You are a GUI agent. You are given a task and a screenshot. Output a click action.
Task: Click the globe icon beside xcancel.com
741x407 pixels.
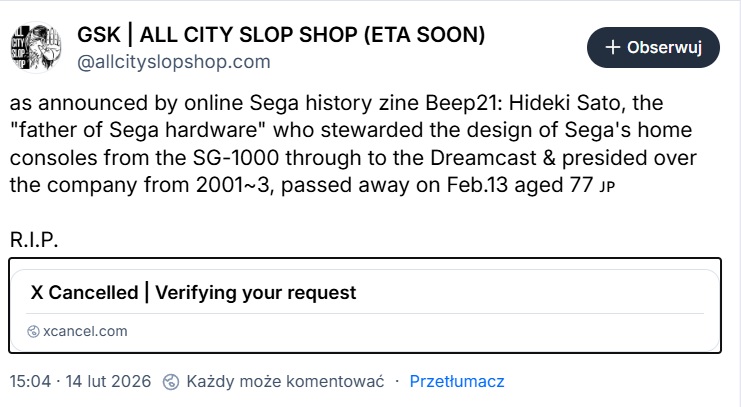[x=33, y=331]
